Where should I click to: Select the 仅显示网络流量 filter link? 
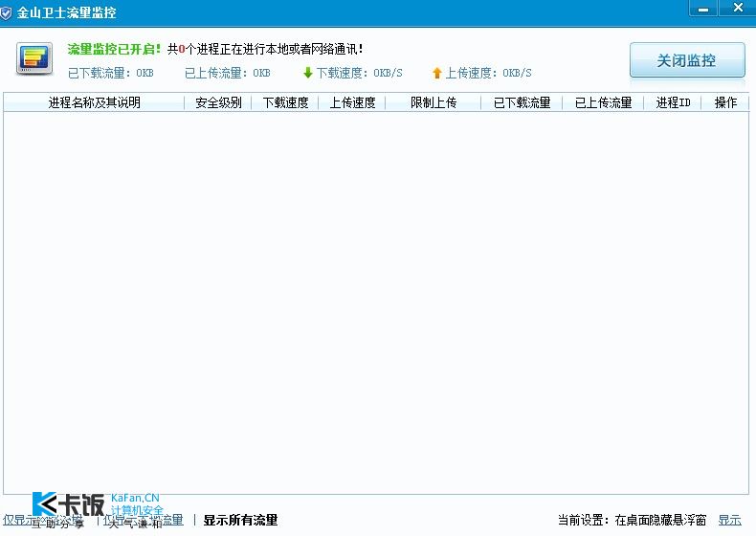pyautogui.click(x=42, y=520)
